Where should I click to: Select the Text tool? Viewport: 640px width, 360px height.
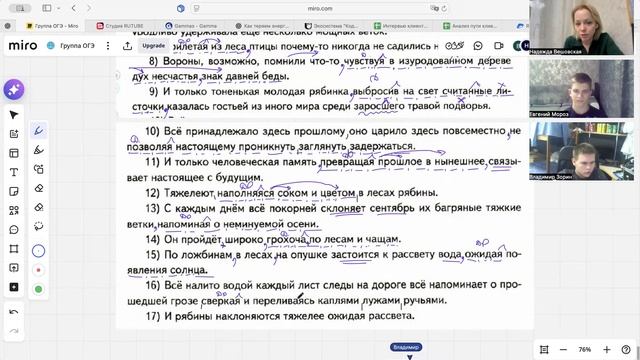(x=14, y=172)
